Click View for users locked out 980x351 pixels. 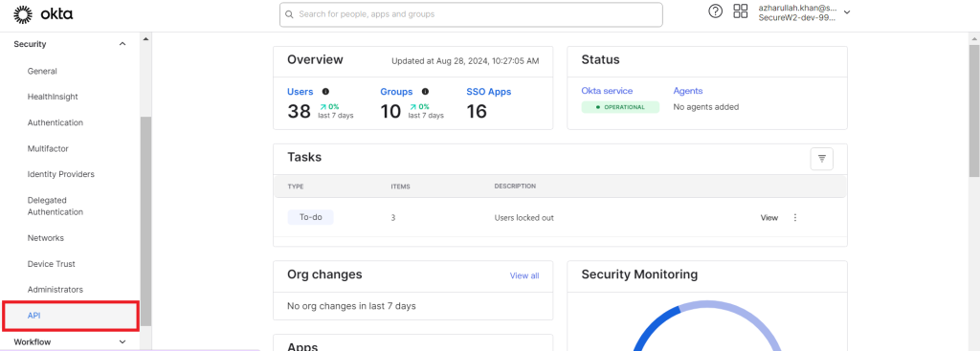769,217
